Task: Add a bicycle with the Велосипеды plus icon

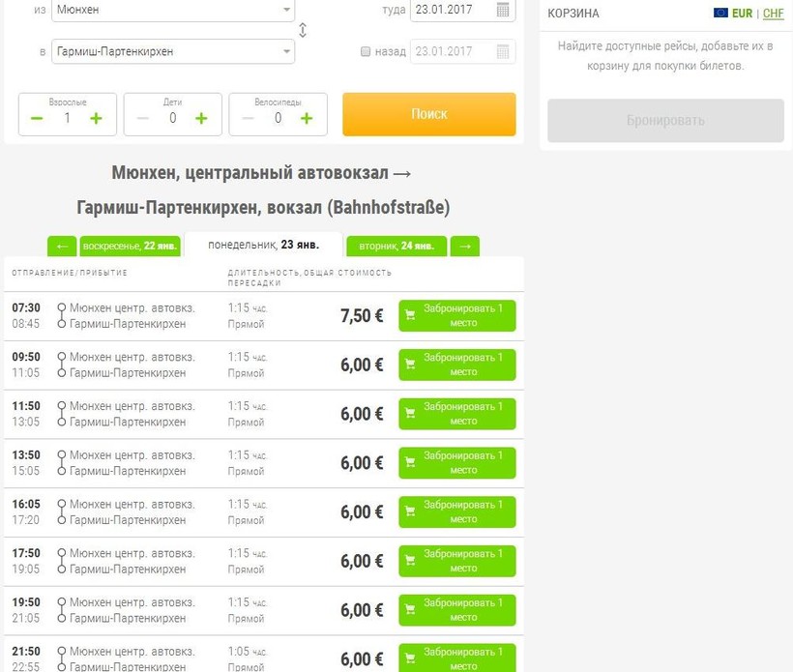Action: click(307, 118)
